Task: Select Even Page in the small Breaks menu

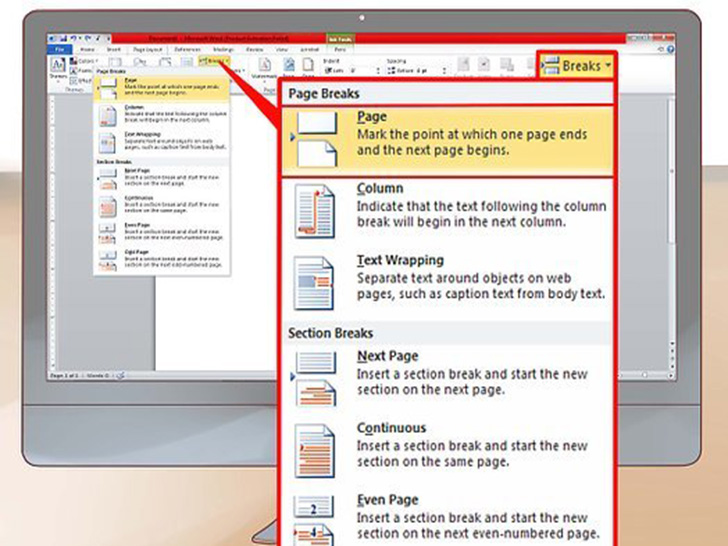Action: (x=161, y=233)
